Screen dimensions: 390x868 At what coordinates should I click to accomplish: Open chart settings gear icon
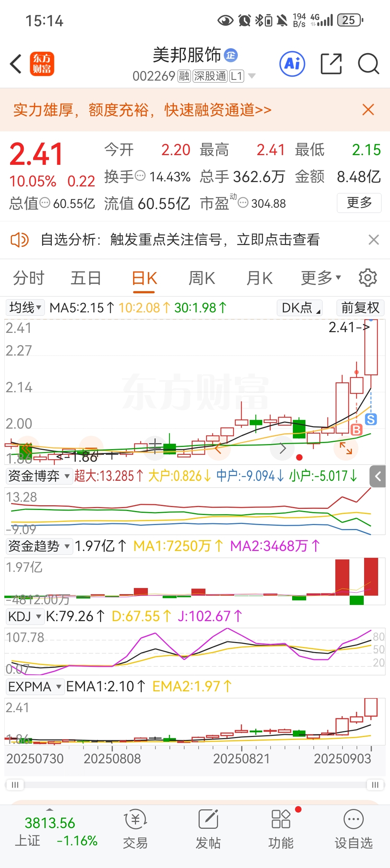(x=368, y=278)
